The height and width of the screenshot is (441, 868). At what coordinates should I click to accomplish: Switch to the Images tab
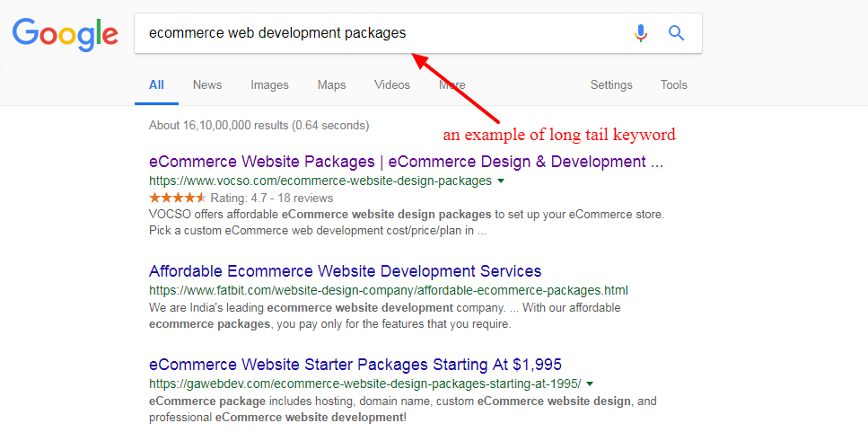(x=269, y=84)
